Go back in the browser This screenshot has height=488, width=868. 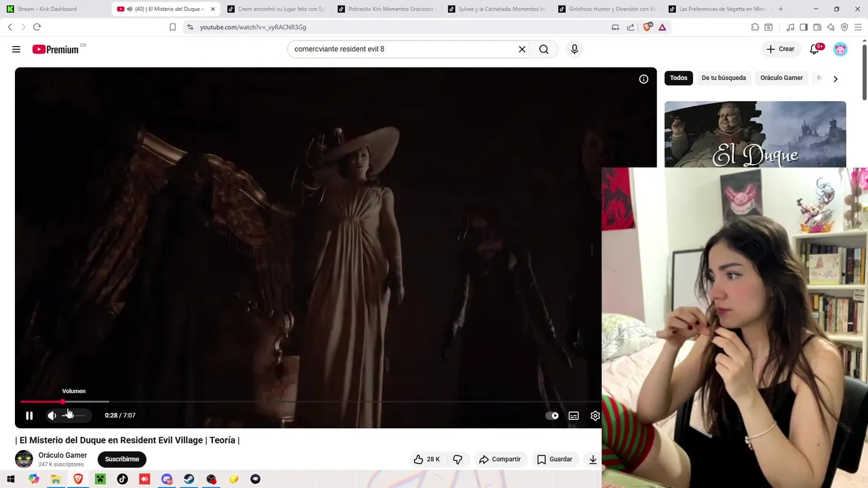(10, 27)
